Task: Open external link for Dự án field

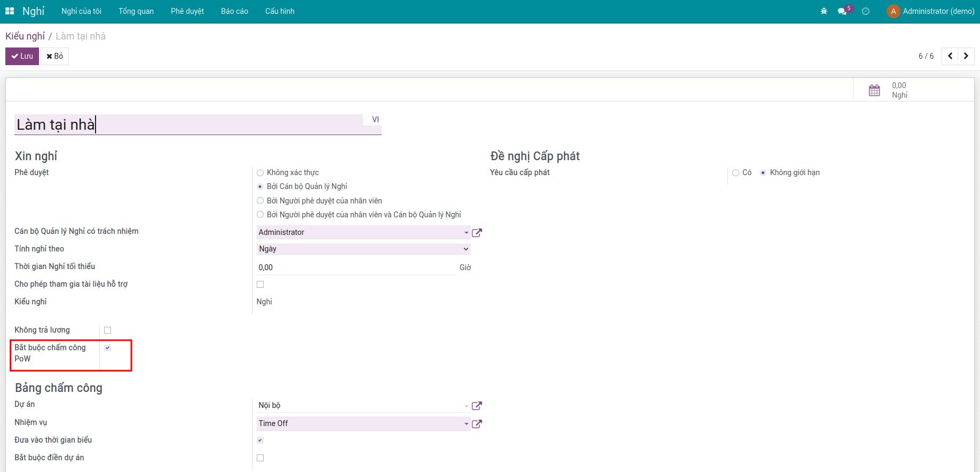Action: [477, 406]
